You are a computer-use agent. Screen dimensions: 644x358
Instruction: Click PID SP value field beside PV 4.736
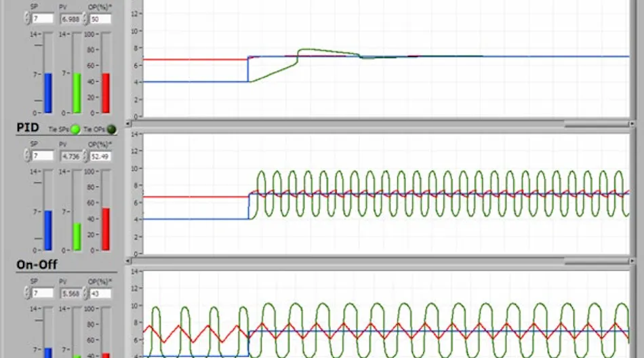coord(43,156)
